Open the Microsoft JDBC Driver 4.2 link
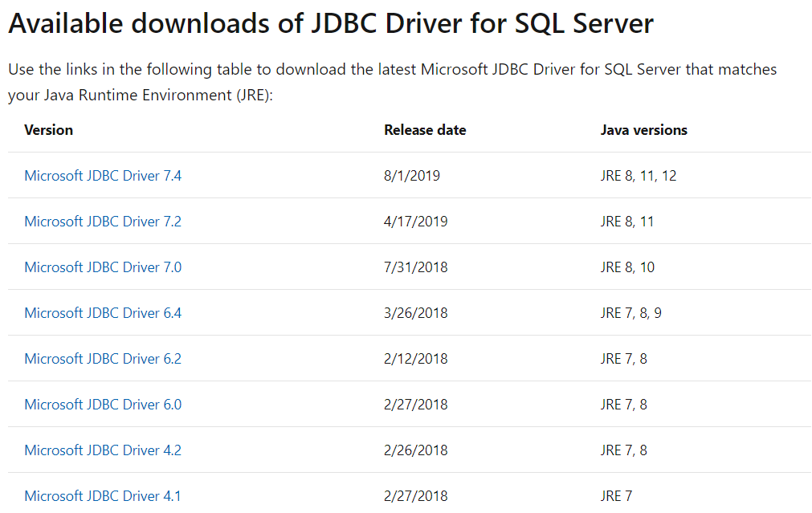The width and height of the screenshot is (812, 513). [x=103, y=450]
